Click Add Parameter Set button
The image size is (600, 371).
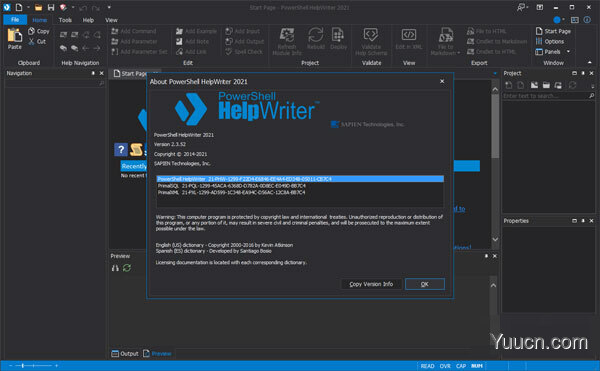[139, 52]
